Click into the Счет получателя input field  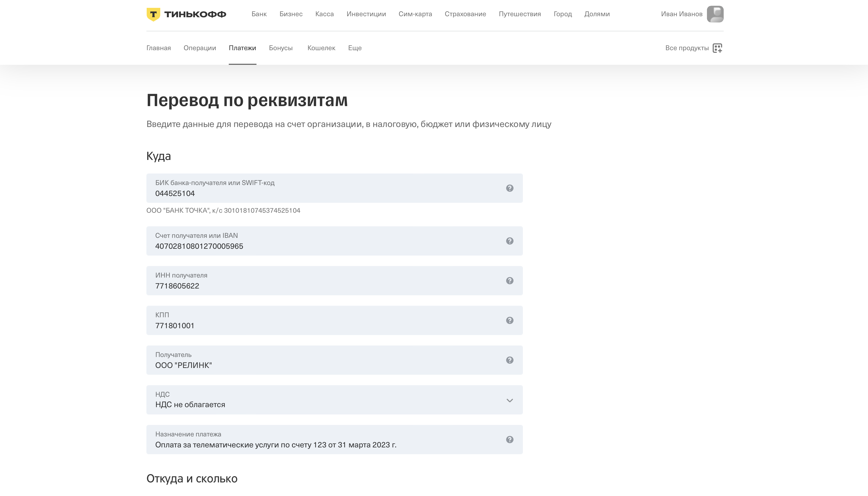(x=307, y=246)
